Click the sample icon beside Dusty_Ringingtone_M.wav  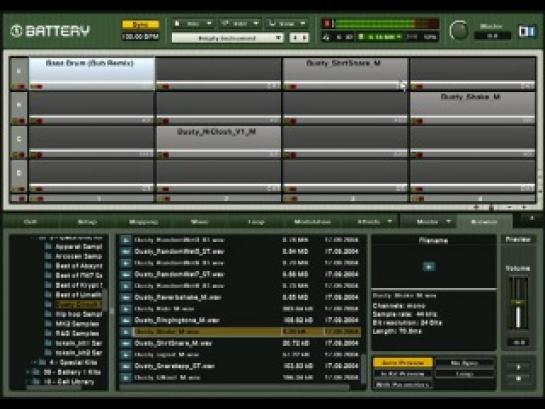(125, 320)
